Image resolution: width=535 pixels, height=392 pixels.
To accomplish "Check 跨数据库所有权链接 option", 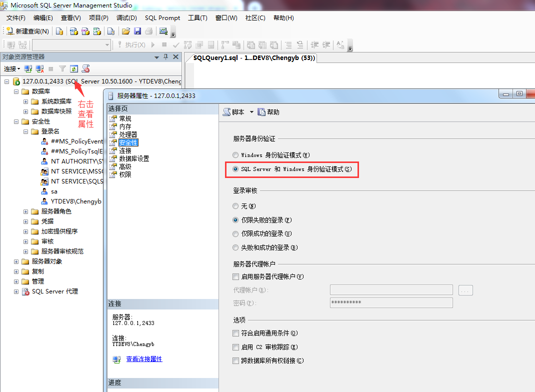I will click(x=235, y=360).
